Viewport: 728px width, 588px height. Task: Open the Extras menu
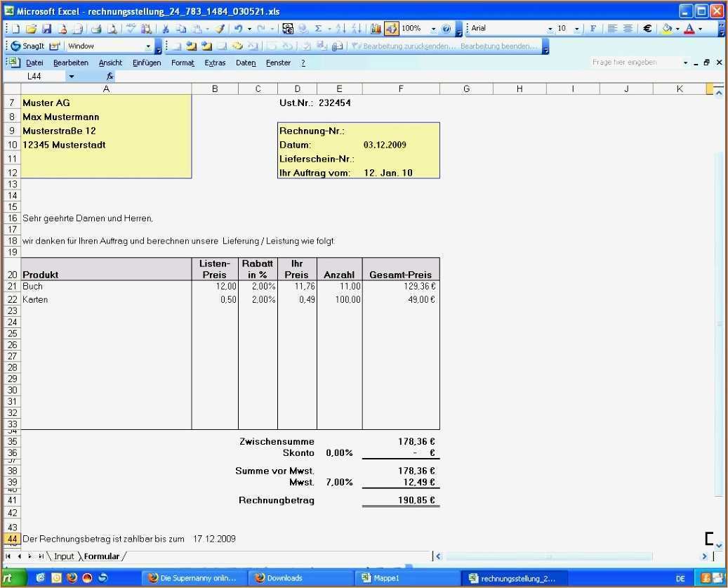(x=215, y=63)
